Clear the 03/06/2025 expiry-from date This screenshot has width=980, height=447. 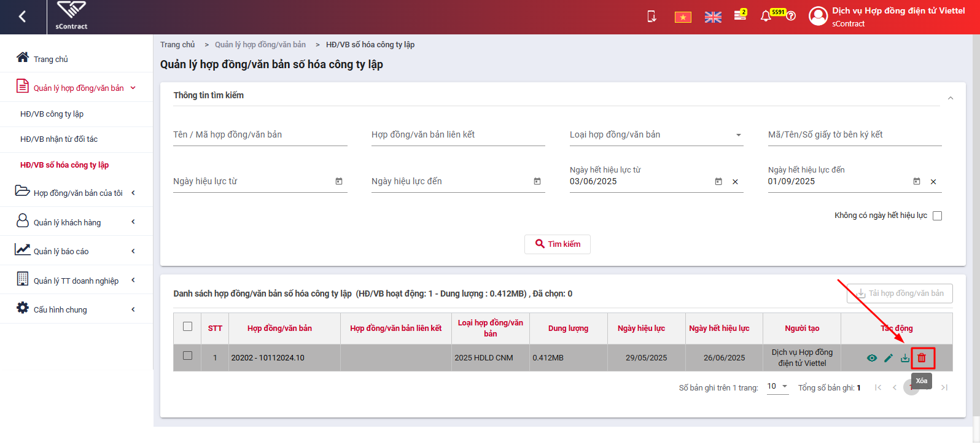click(735, 182)
